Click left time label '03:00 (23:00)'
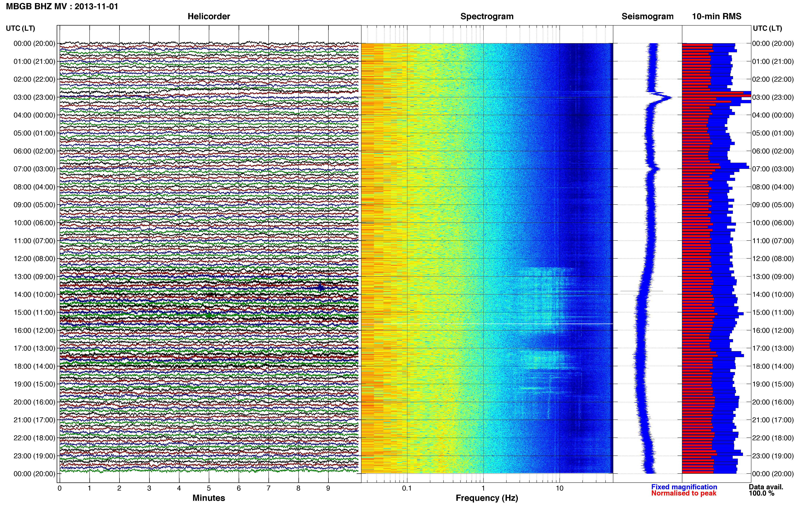 (34, 97)
